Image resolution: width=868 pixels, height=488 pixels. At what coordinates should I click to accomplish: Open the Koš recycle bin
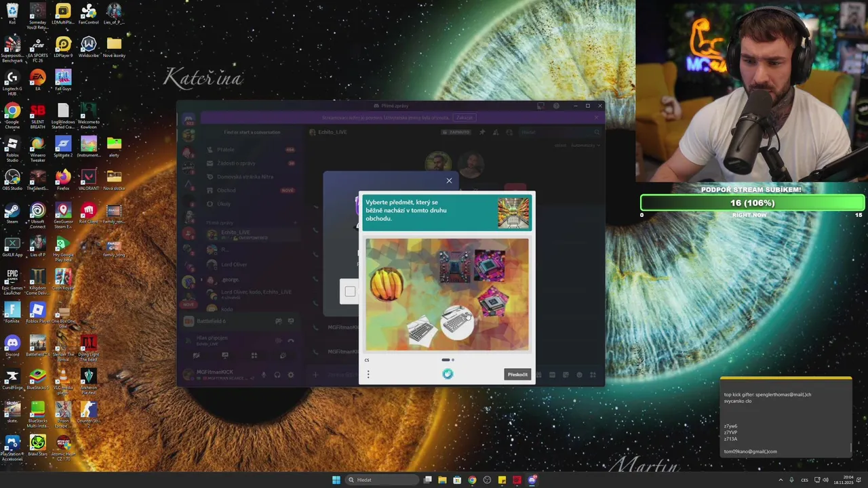point(12,14)
